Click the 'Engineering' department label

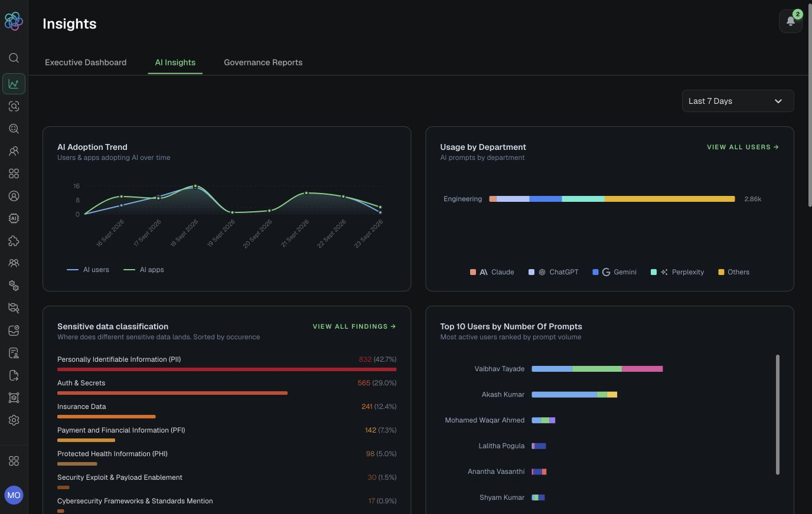click(463, 199)
